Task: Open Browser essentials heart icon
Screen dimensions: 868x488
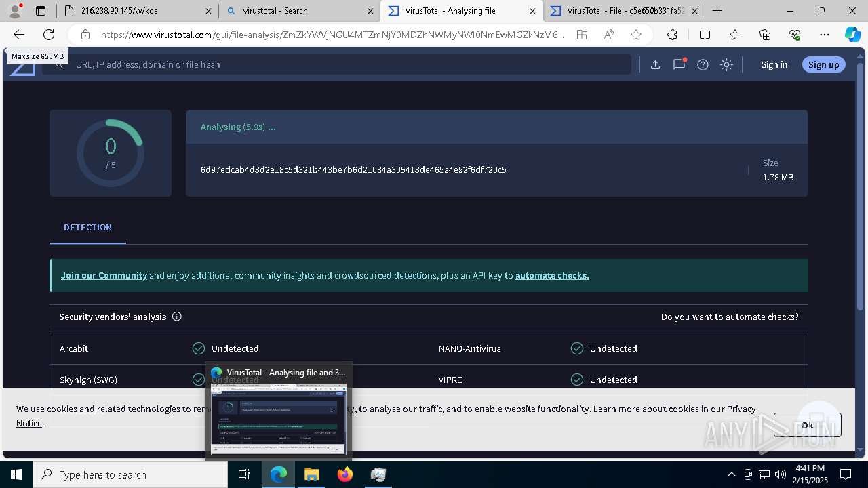Action: [x=795, y=35]
